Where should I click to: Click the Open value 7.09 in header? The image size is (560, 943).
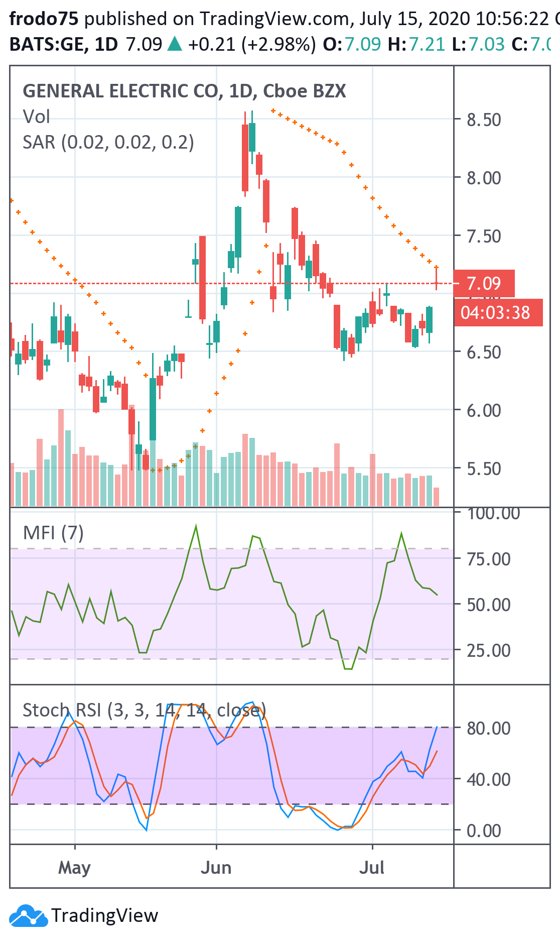coord(363,44)
